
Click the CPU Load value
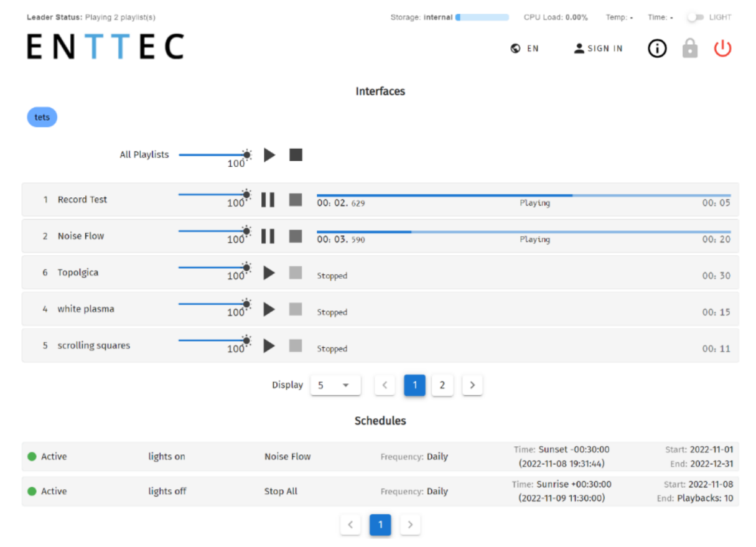576,17
